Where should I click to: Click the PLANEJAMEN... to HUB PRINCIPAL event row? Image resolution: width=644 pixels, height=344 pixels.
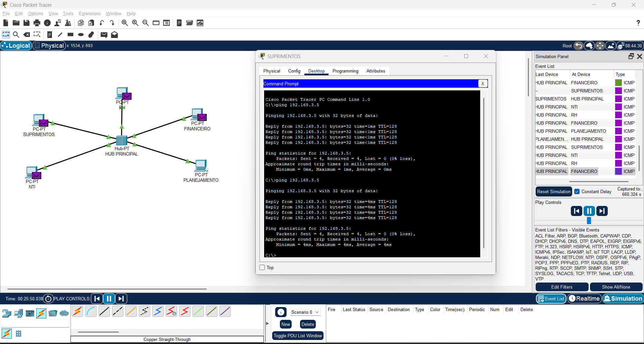(x=585, y=139)
